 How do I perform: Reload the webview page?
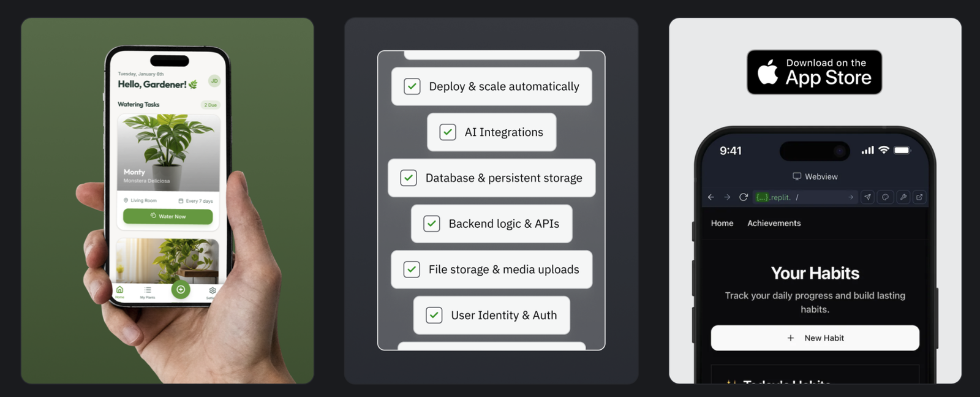[x=744, y=197]
